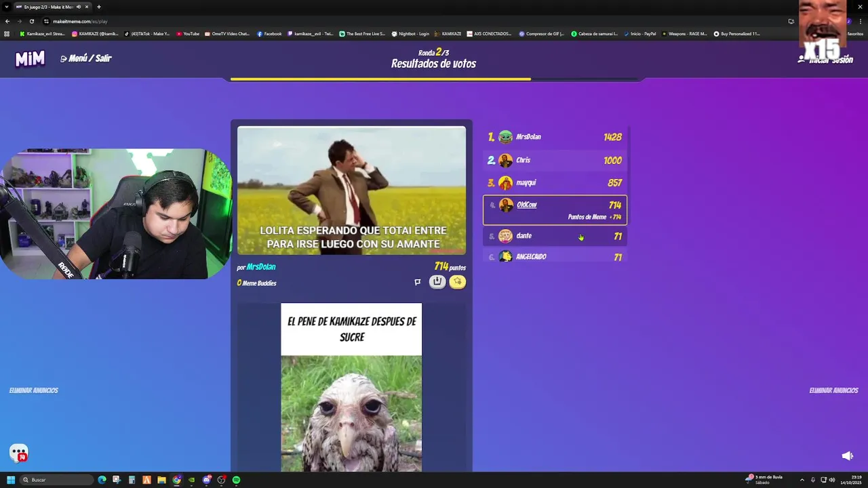
Task: Open Kamikaze_evil Stream bookmark
Action: click(42, 33)
